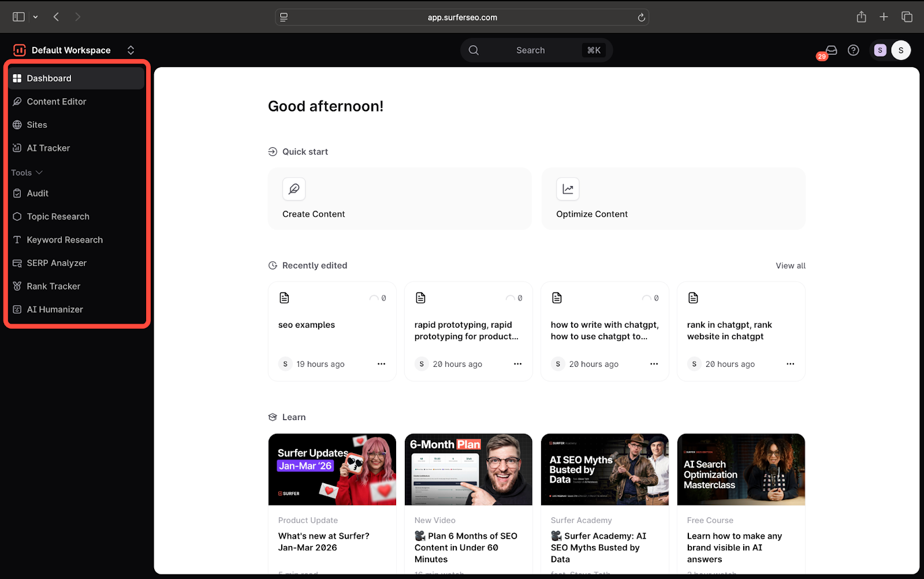
Task: Collapse the Tools section
Action: (x=27, y=173)
